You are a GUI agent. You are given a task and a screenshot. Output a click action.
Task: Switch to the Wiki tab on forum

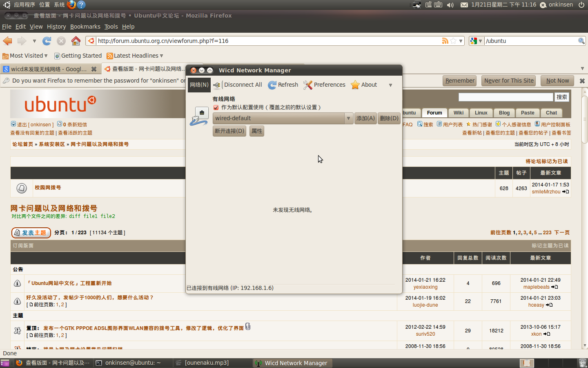coord(459,113)
